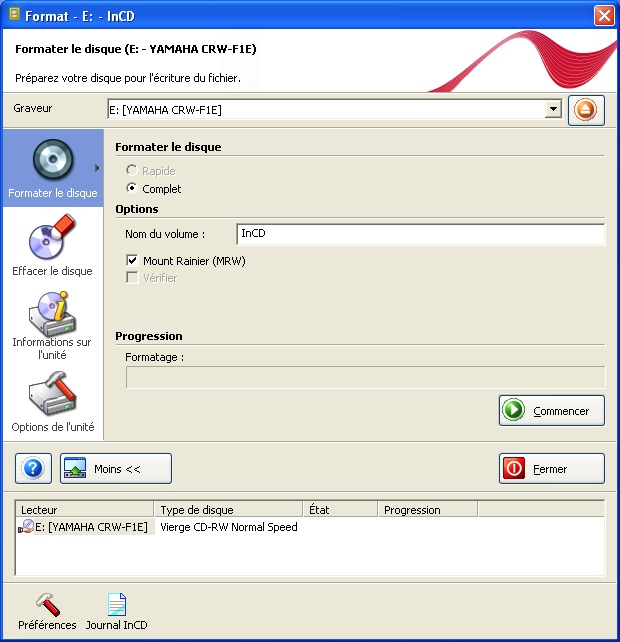Click drive icon beside E: YAMAHA row

pos(26,527)
